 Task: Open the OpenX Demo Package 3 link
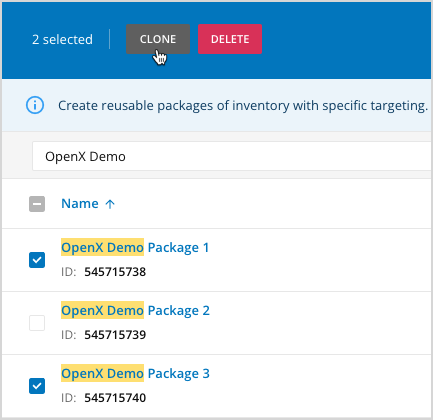[135, 374]
